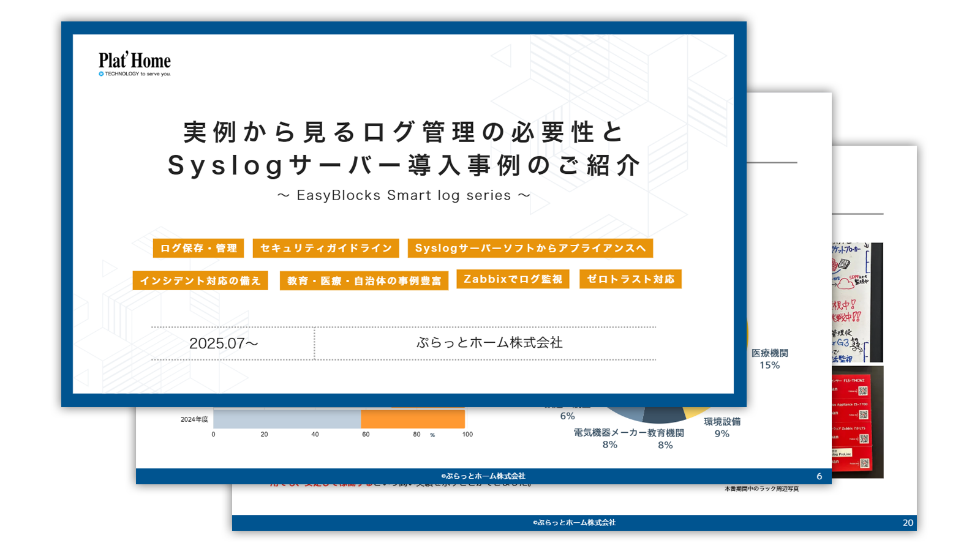Image resolution: width=980 pixels, height=551 pixels.
Task: Click the Syslogサーバーソフトからアプライアンスへ tag
Action: [x=530, y=248]
